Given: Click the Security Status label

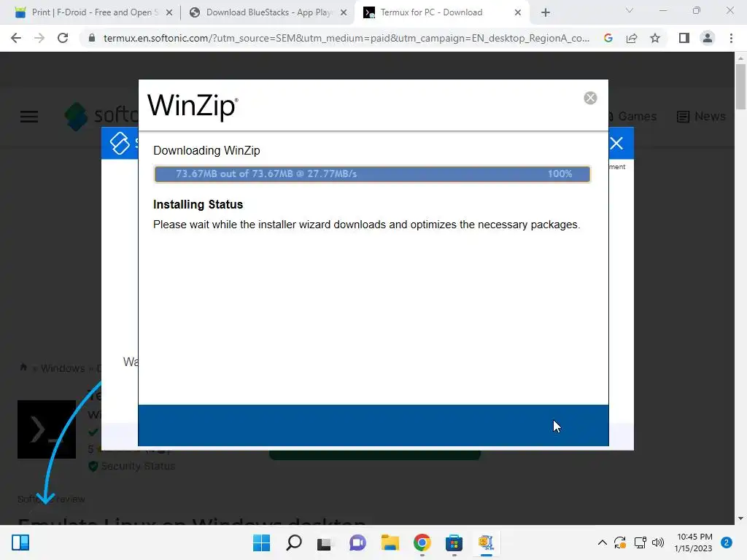Looking at the screenshot, I should pos(138,466).
